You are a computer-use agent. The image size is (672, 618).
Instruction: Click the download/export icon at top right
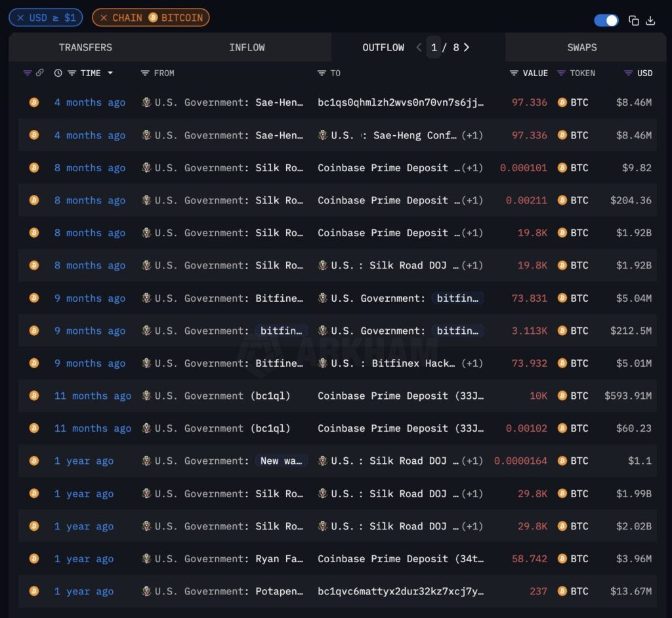(650, 20)
